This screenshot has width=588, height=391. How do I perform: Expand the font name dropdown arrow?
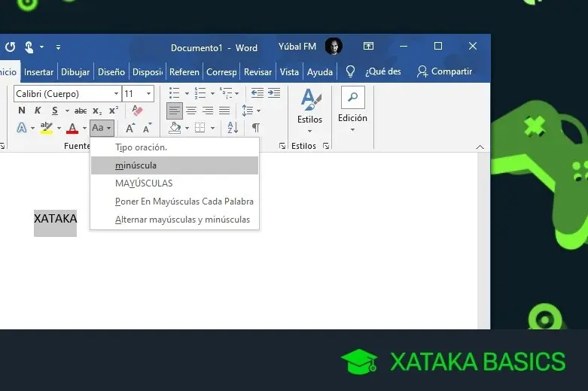(116, 94)
